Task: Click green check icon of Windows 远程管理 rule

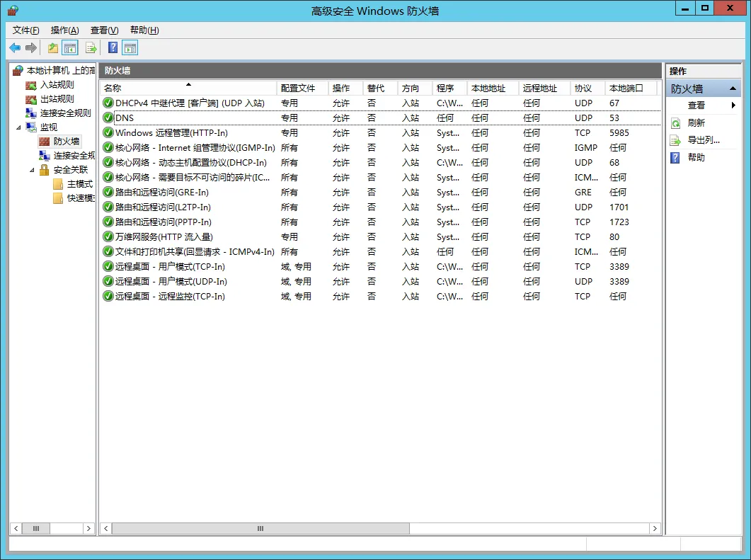Action: click(108, 132)
